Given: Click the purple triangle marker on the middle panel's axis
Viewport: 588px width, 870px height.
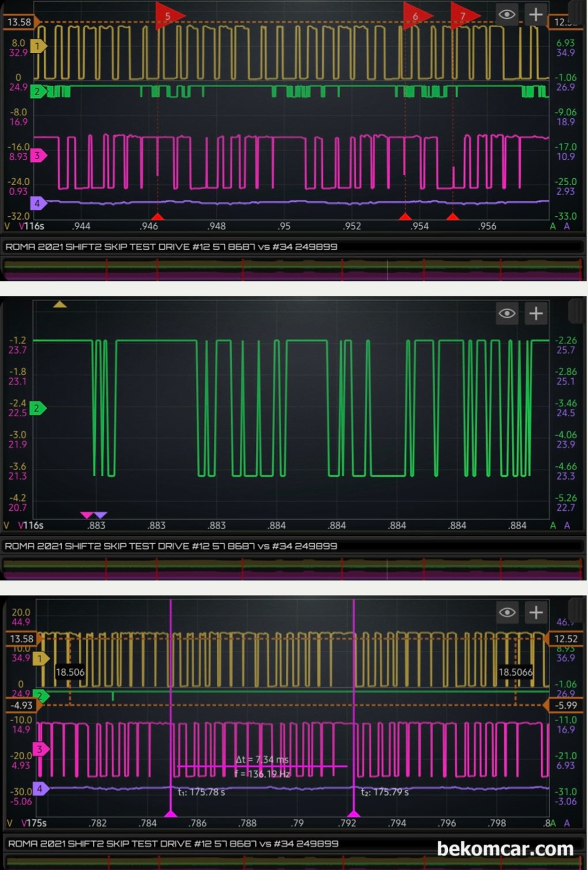Looking at the screenshot, I should (100, 515).
